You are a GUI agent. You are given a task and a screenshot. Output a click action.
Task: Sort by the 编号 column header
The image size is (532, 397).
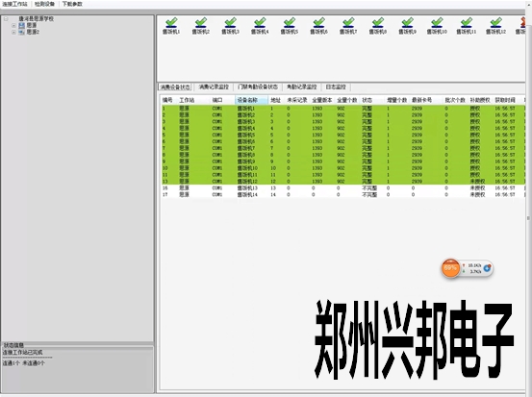[169, 100]
